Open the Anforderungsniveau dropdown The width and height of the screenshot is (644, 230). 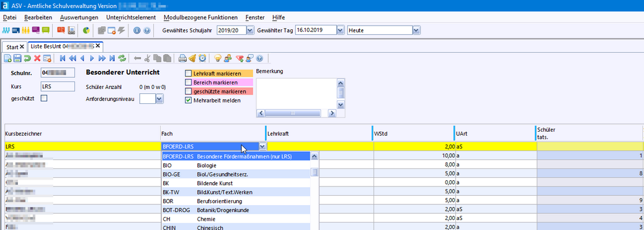click(x=160, y=99)
